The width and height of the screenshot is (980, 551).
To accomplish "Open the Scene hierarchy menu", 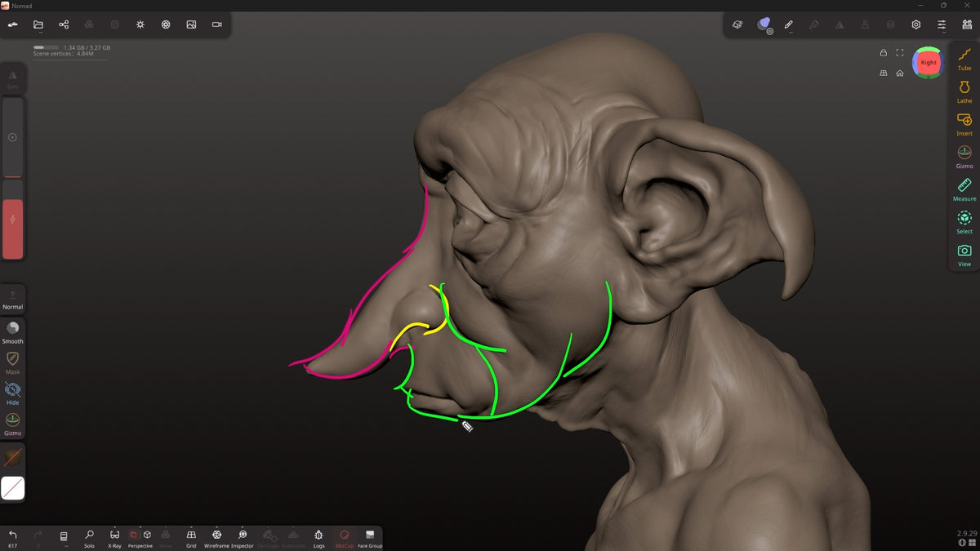I will [x=64, y=24].
